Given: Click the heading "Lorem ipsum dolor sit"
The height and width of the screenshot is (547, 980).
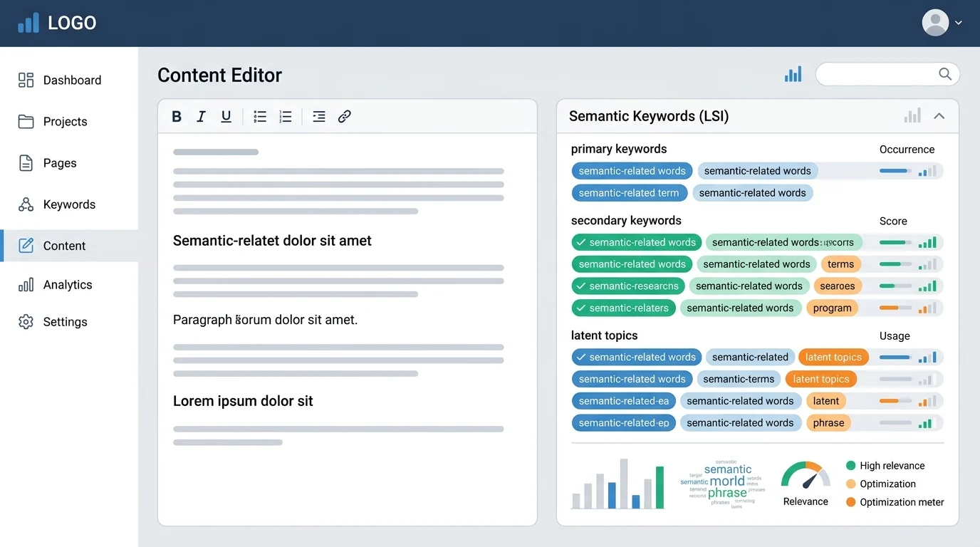Looking at the screenshot, I should click(243, 401).
